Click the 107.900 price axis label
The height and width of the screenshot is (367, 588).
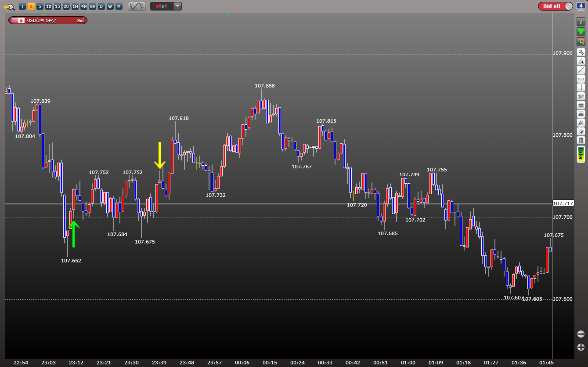[563, 54]
